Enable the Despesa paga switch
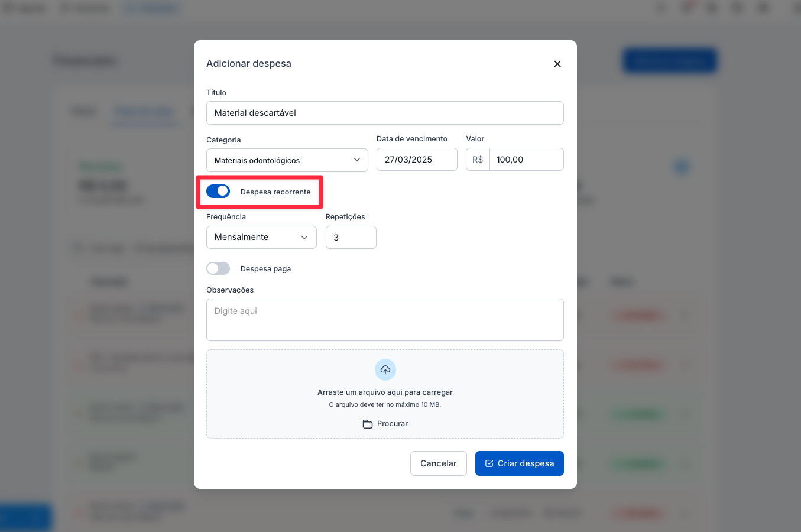The image size is (801, 532). pos(218,269)
